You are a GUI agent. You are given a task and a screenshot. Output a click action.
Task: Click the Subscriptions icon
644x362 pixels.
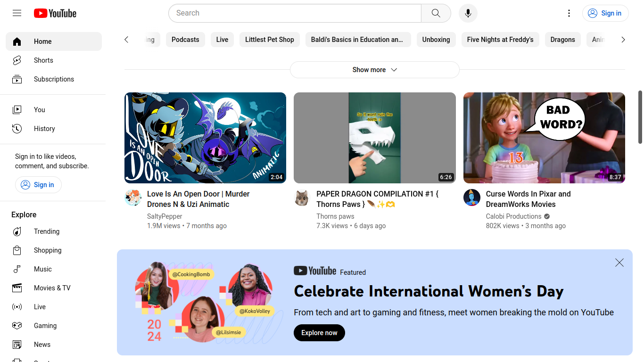[17, 79]
